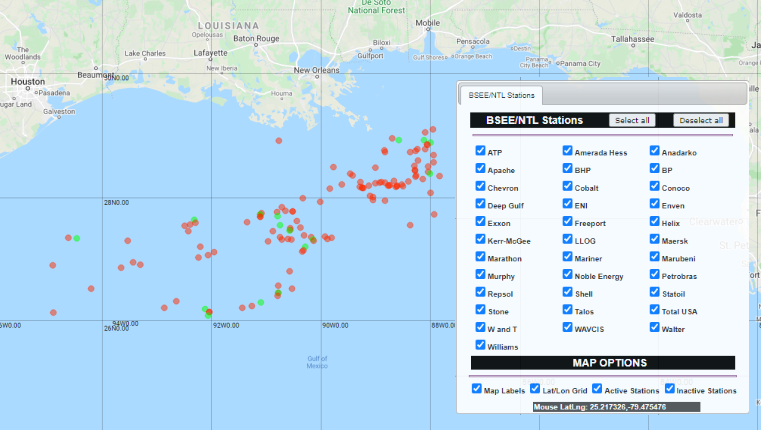Toggle the BHP checkbox
Image resolution: width=761 pixels, height=430 pixels.
[567, 168]
